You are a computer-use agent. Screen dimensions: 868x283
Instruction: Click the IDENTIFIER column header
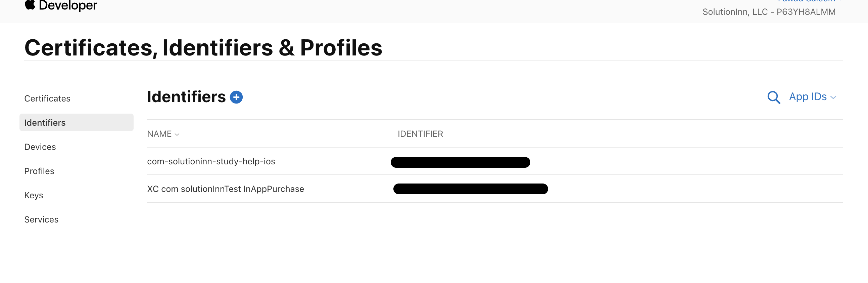point(420,134)
